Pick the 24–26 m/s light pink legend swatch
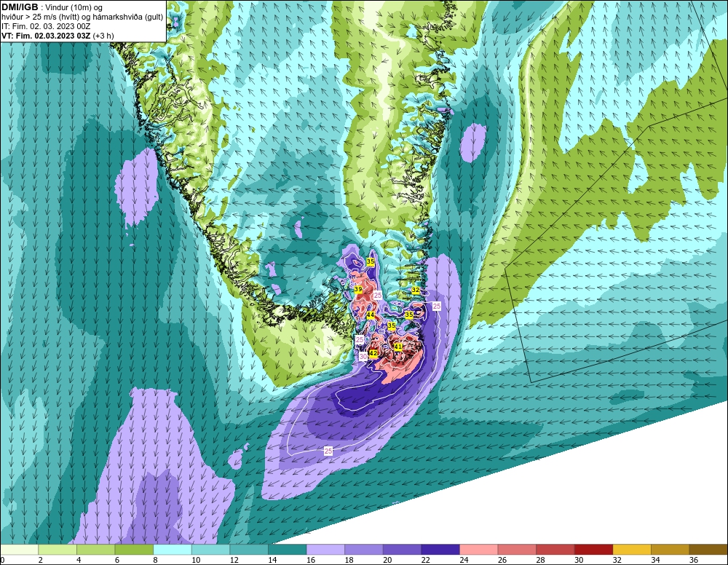The width and height of the screenshot is (728, 565). (479, 550)
